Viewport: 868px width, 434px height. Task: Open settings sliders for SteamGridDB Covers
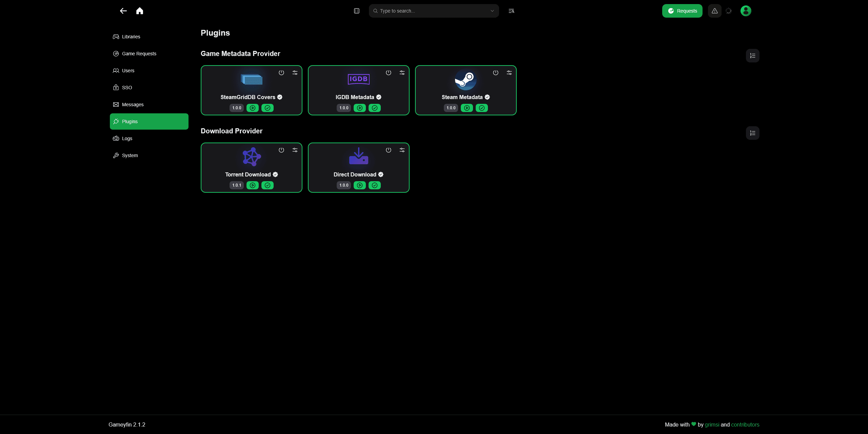(295, 73)
